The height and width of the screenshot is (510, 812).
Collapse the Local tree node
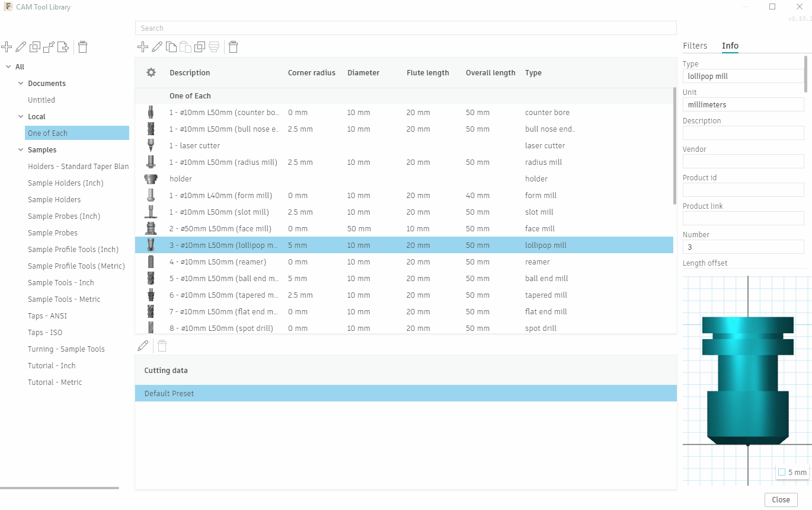[x=21, y=117]
